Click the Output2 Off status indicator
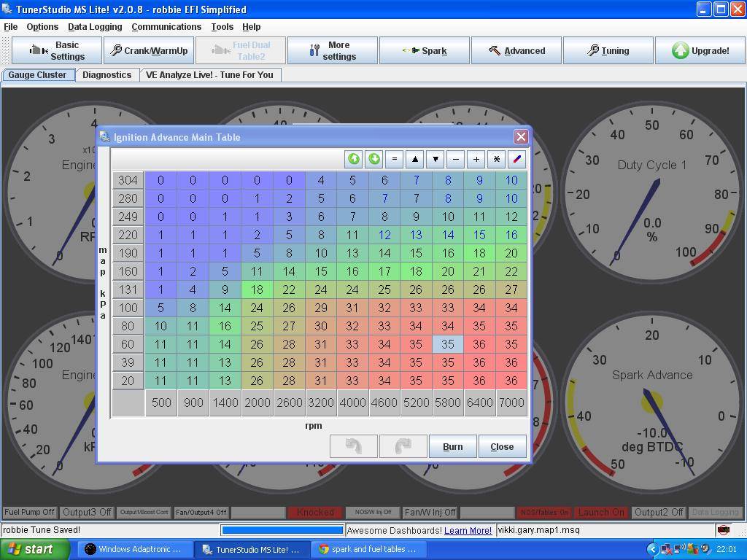 click(x=659, y=512)
